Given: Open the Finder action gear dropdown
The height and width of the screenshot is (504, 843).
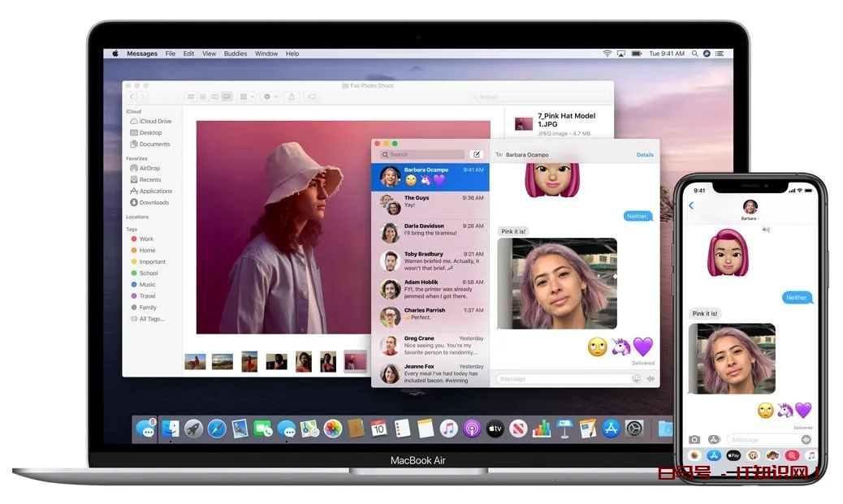Looking at the screenshot, I should 270,97.
